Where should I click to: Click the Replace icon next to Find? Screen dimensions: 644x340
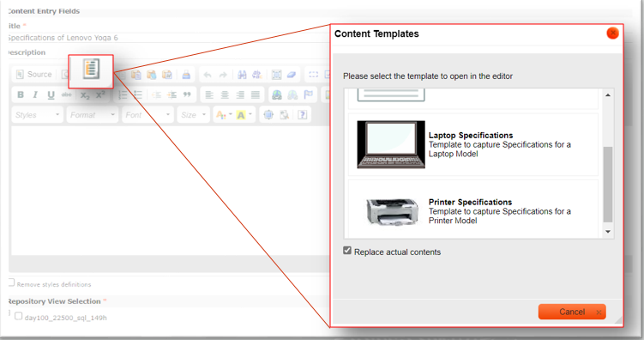(x=257, y=75)
